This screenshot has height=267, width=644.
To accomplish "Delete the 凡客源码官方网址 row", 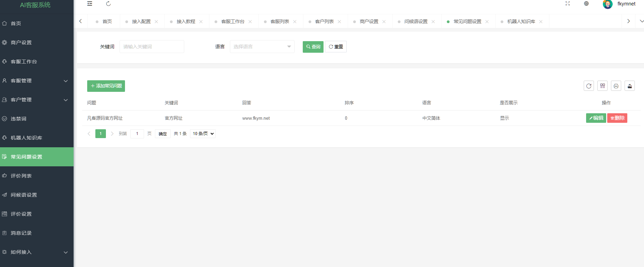I will pos(617,118).
